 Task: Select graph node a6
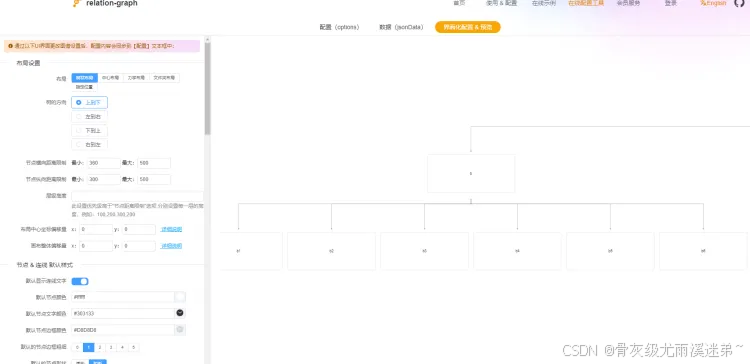(x=703, y=251)
